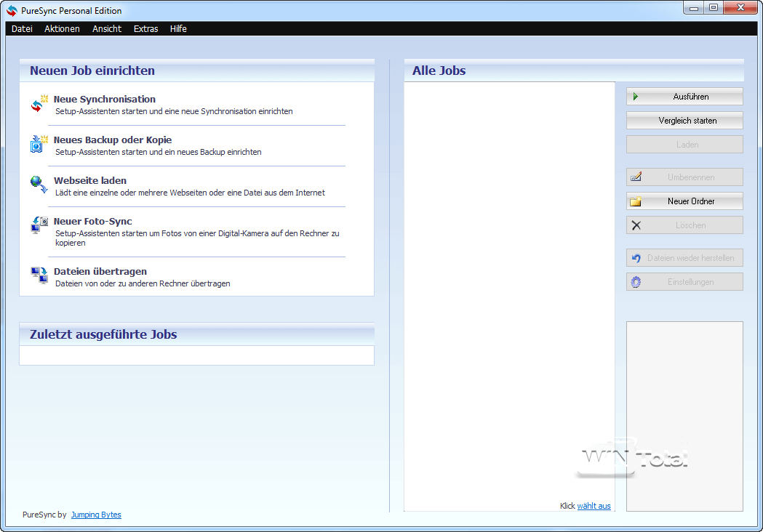763x532 pixels.
Task: Click inside the Alle Jobs list area
Action: click(x=509, y=296)
